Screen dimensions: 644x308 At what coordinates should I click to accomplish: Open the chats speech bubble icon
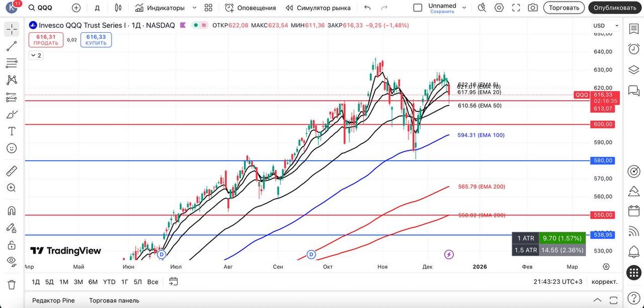pyautogui.click(x=634, y=90)
